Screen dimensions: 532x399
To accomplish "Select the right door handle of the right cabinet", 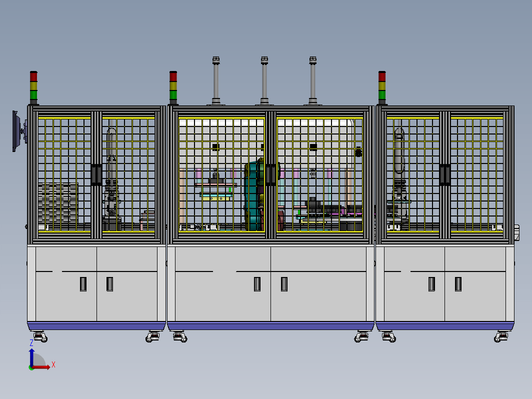I will pyautogui.click(x=458, y=284).
